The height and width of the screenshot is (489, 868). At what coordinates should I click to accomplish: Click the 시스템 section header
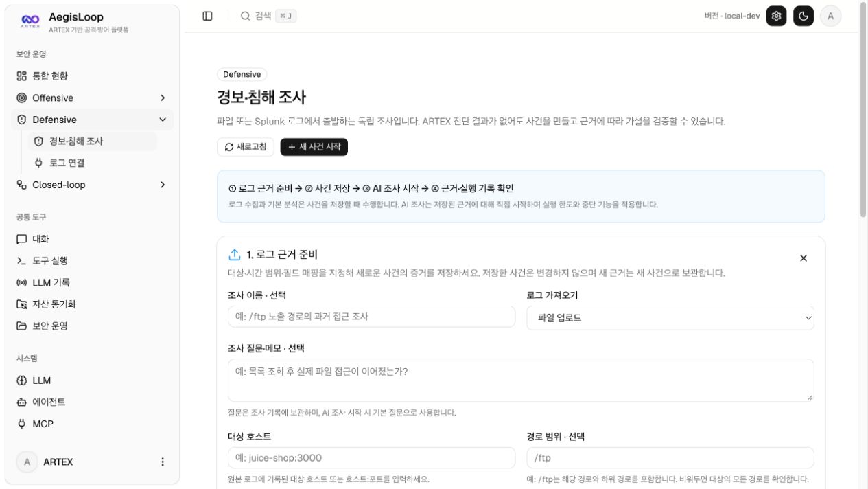[27, 359]
